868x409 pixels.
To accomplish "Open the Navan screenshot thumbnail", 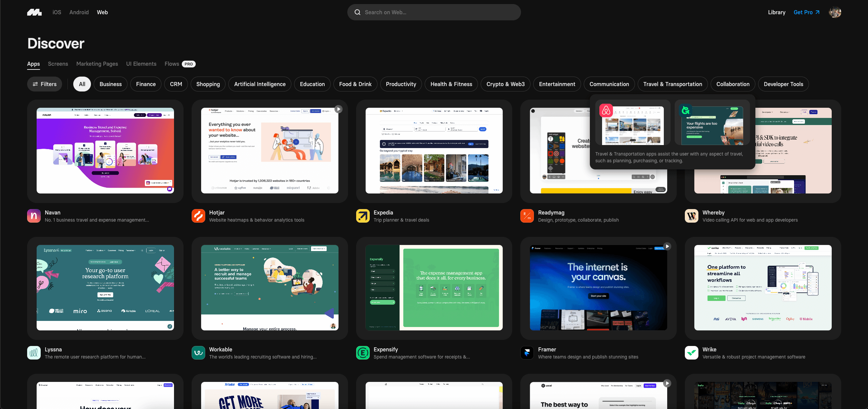I will (x=105, y=151).
